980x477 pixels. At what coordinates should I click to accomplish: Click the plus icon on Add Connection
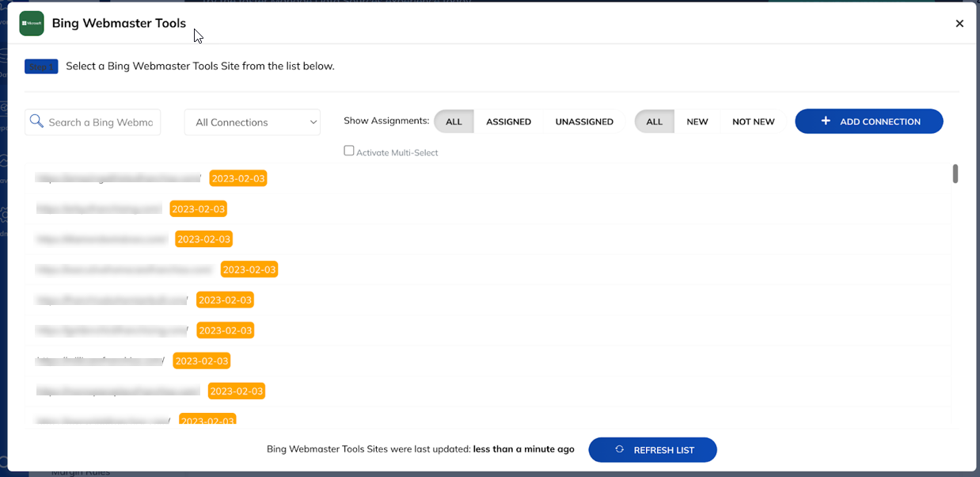coord(826,121)
